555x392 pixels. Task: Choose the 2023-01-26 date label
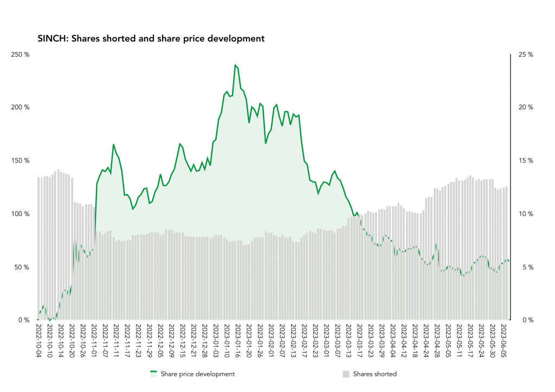point(260,341)
